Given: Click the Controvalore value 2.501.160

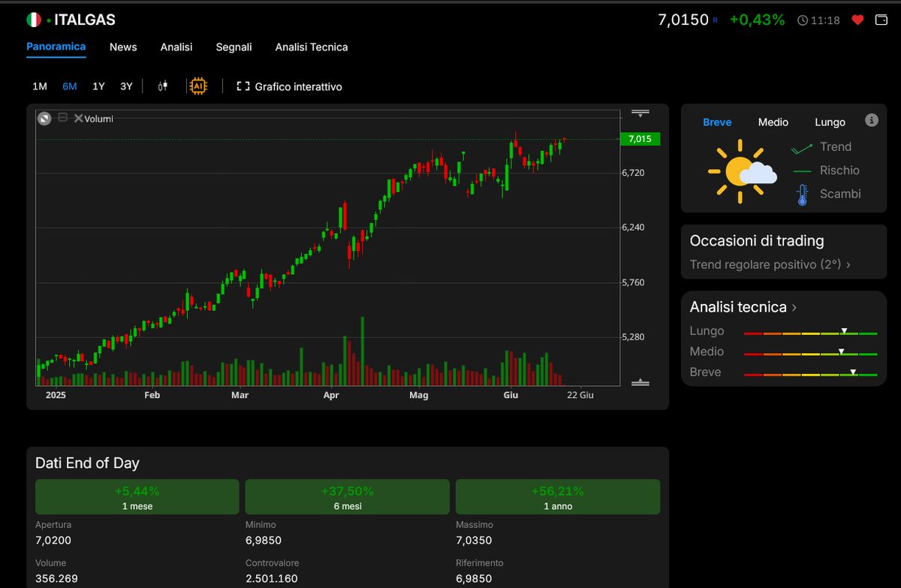Looking at the screenshot, I should point(272,579).
